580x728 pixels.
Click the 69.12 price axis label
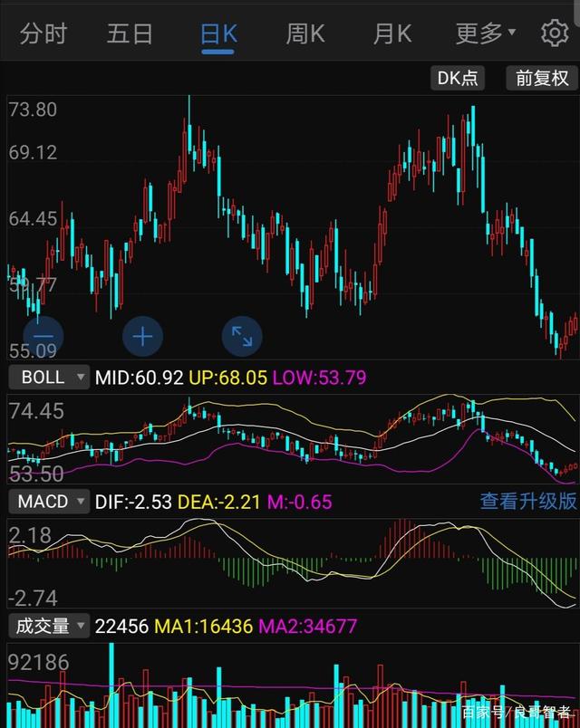point(33,153)
